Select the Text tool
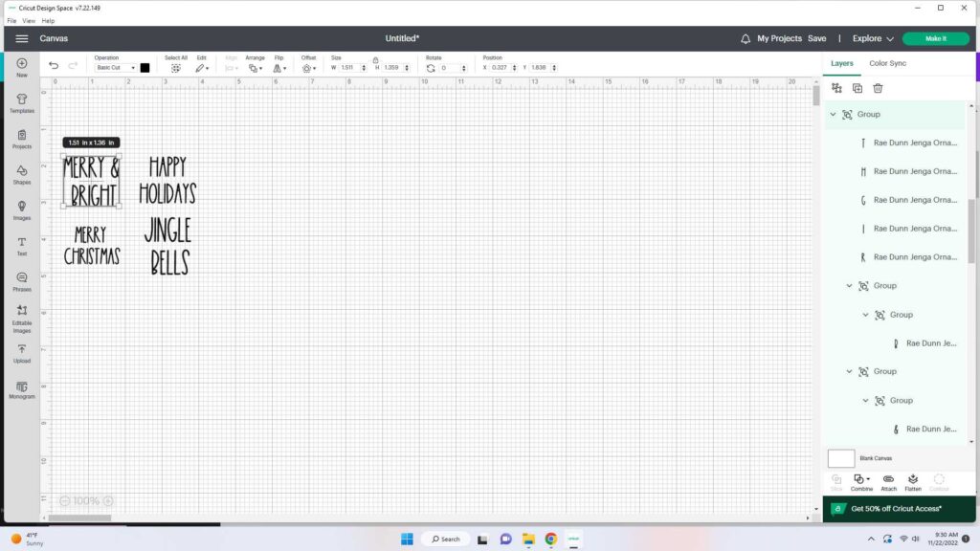This screenshot has width=980, height=551. click(22, 246)
